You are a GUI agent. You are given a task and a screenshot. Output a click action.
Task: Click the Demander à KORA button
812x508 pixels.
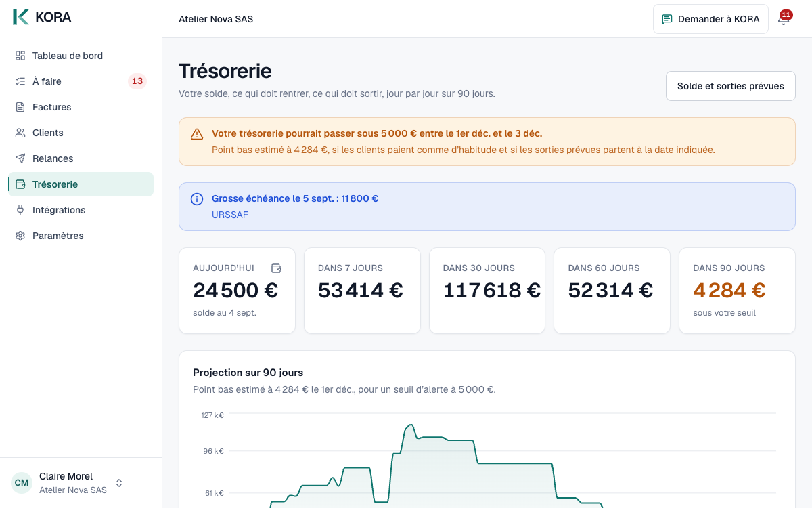[x=710, y=19]
